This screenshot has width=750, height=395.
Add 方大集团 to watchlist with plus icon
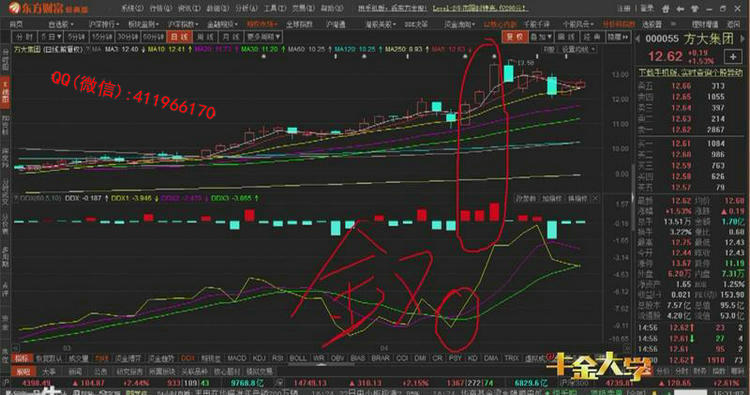[x=733, y=56]
